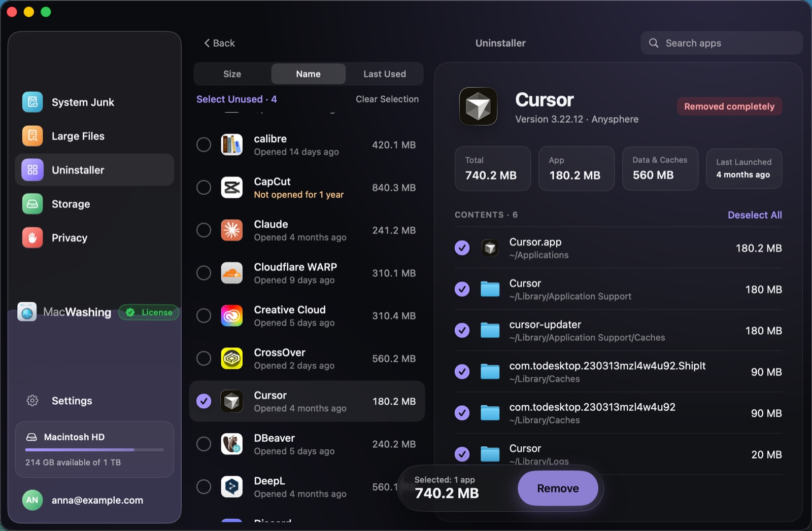Screen dimensions: 812x531
Task: Click Deselect All link
Action: click(x=755, y=215)
